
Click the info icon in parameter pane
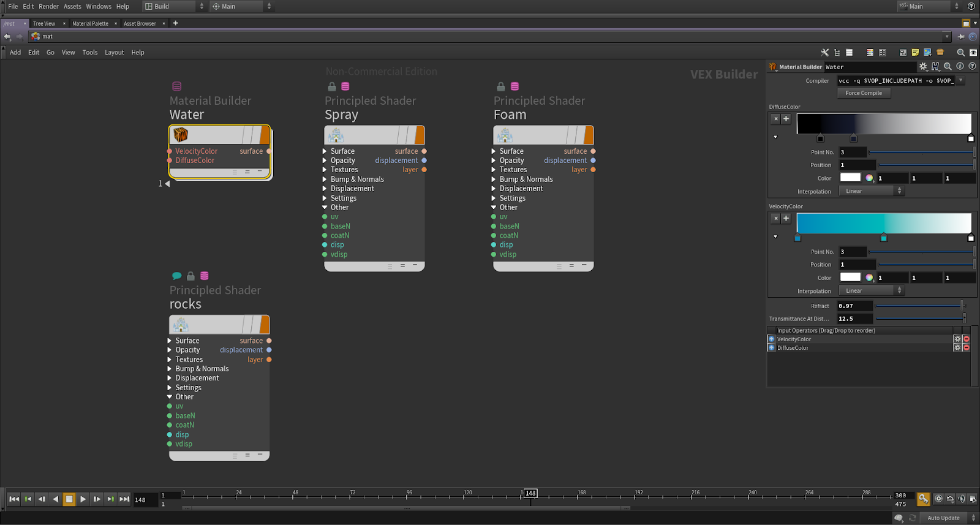coord(960,67)
